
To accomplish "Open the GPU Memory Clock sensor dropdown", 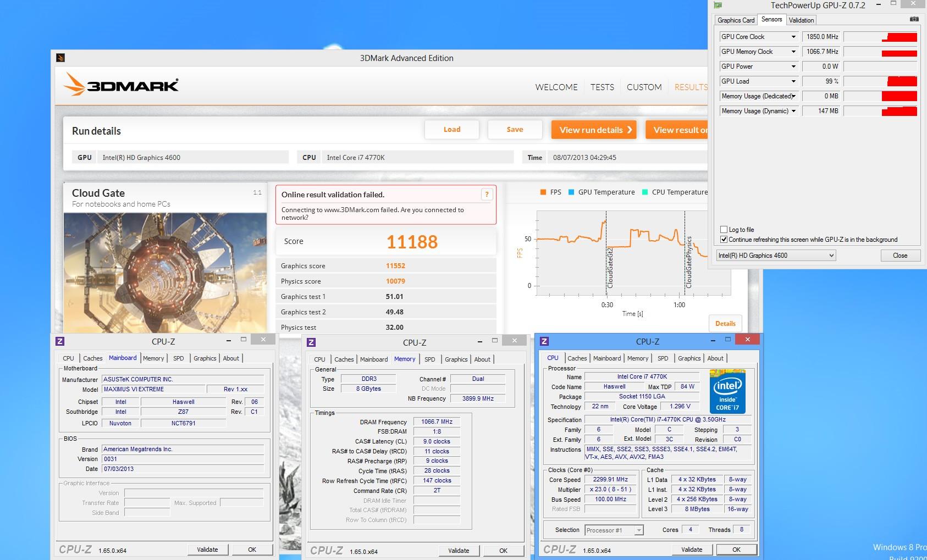I will click(x=793, y=52).
